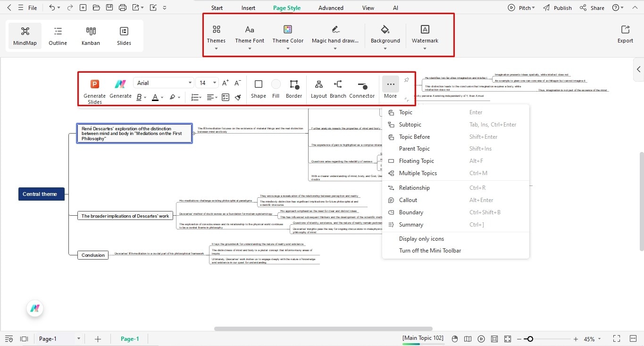Screen dimensions: 644x346
Task: Create a new document with the plus-square icon
Action: click(83, 8)
